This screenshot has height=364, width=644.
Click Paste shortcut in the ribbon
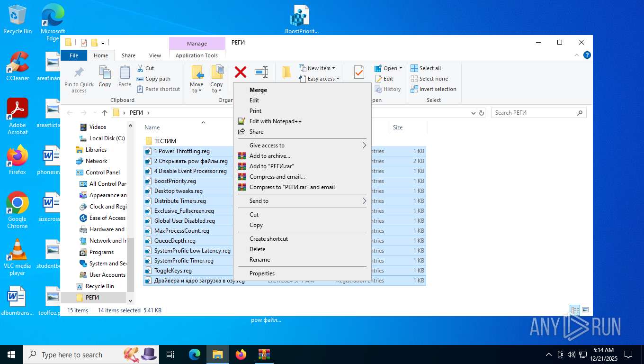point(158,89)
